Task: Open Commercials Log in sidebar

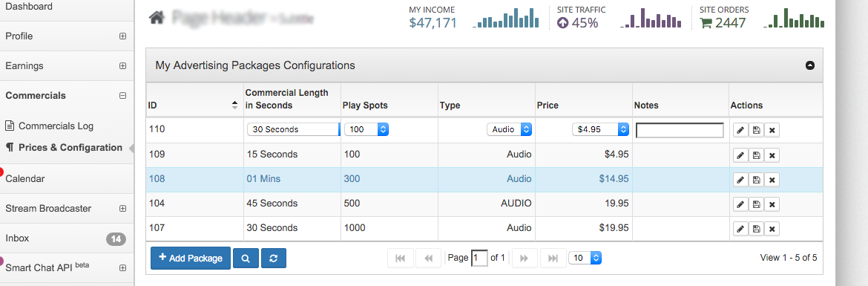Action: pyautogui.click(x=56, y=126)
